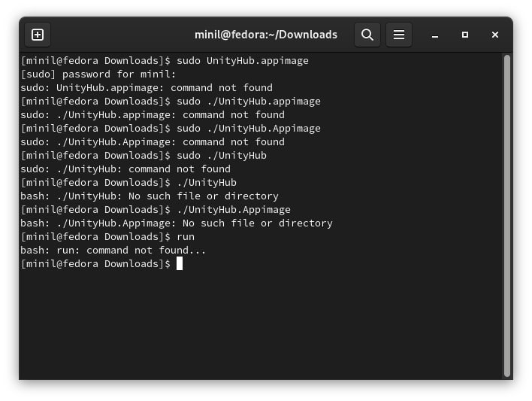This screenshot has height=401, width=532.
Task: Close the terminal window
Action: coord(495,35)
